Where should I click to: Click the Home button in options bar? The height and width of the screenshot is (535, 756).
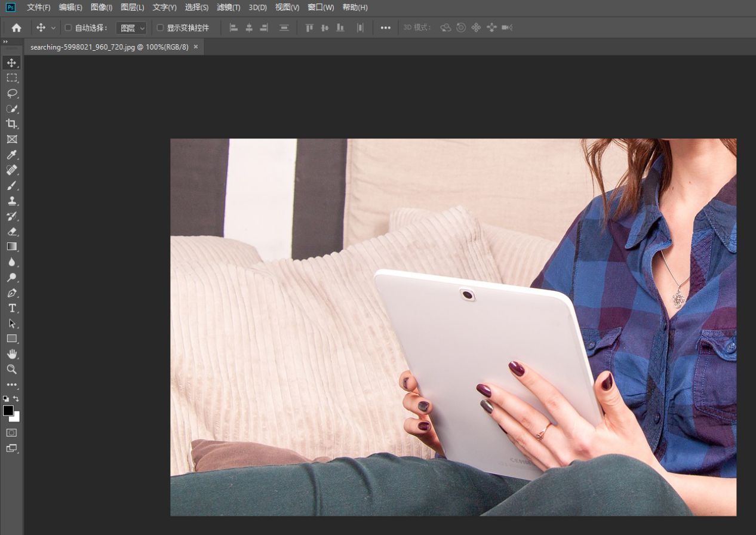coord(16,27)
